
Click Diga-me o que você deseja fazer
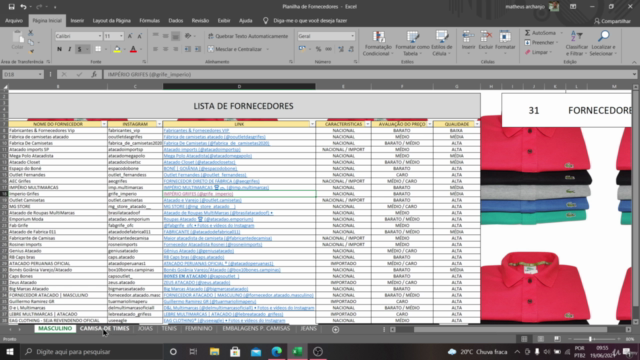pyautogui.click(x=310, y=20)
